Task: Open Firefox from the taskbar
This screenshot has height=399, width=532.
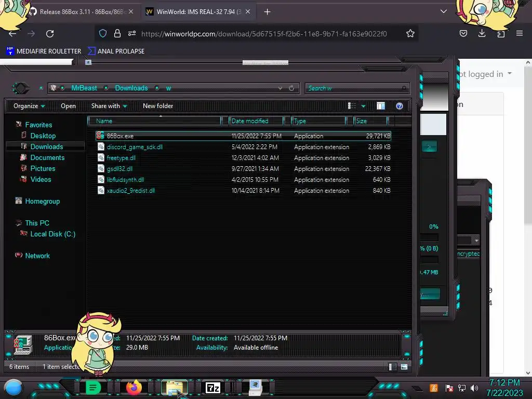Action: pyautogui.click(x=134, y=388)
